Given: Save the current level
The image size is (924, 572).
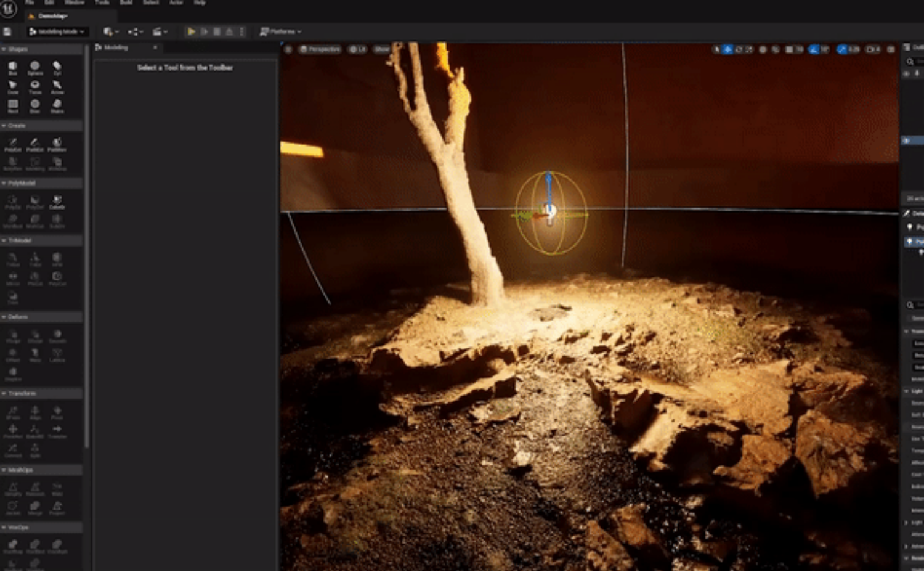Looking at the screenshot, I should point(7,31).
